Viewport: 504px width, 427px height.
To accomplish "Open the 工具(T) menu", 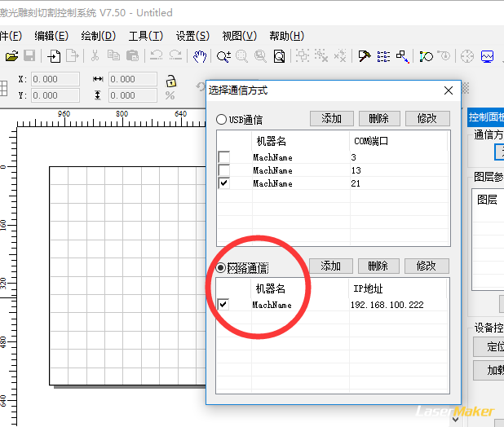I will tap(146, 36).
